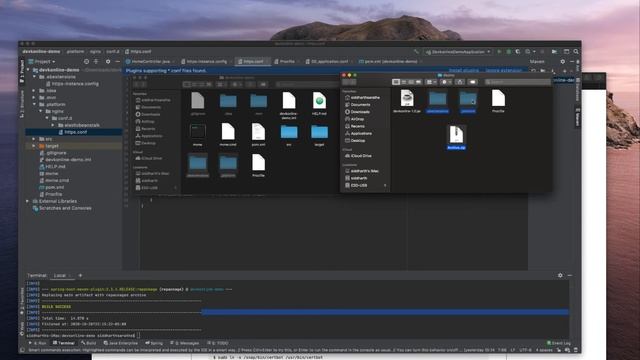
Task: Click the Debug bug icon in toolbar
Action: pos(509,52)
